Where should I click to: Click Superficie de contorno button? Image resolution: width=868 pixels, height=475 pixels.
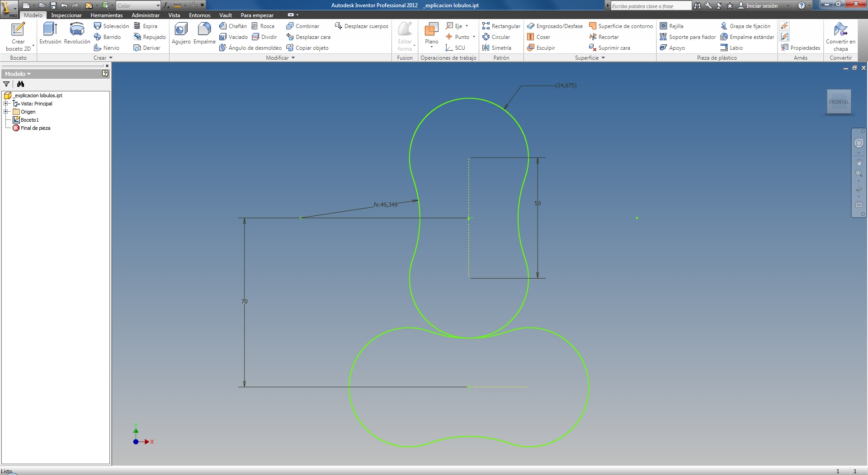click(x=621, y=26)
